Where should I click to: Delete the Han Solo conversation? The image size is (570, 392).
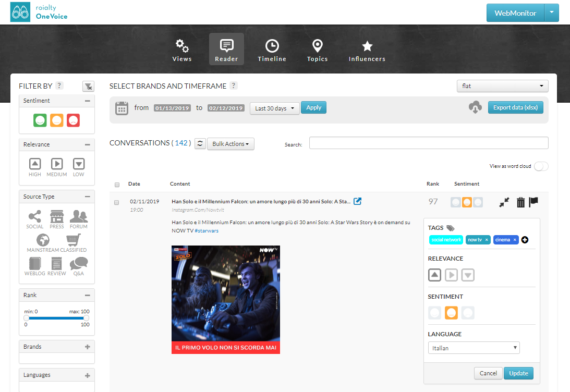click(x=520, y=202)
